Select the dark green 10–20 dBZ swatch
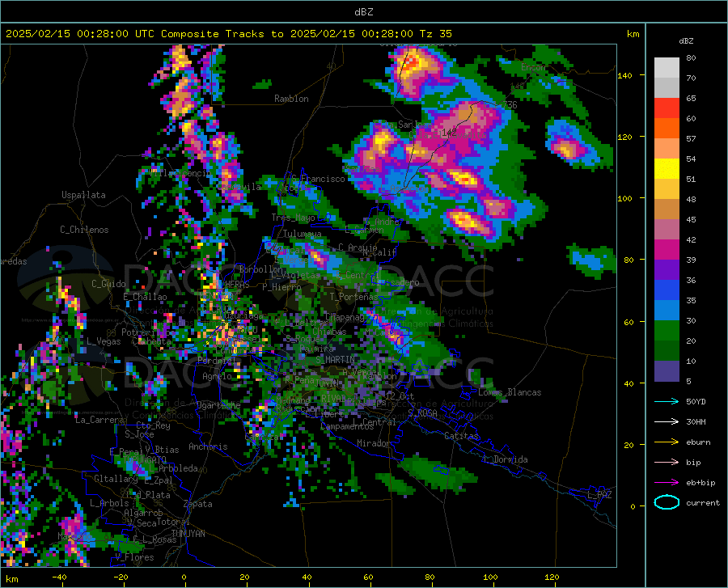728x588 pixels. tap(667, 351)
